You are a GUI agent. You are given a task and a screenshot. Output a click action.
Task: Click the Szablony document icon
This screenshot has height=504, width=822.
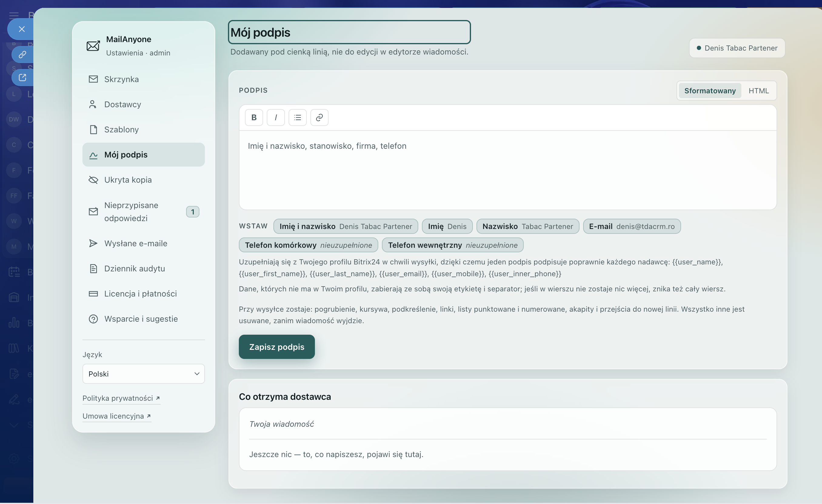tap(93, 129)
